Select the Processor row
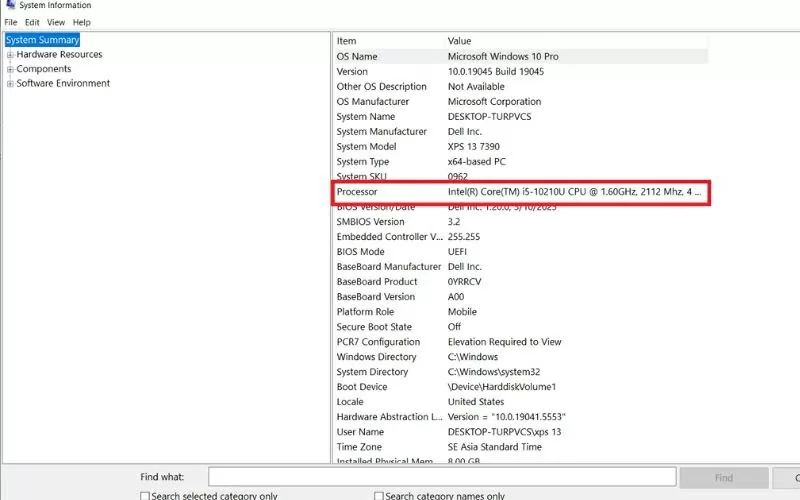The image size is (800, 500). [520, 192]
